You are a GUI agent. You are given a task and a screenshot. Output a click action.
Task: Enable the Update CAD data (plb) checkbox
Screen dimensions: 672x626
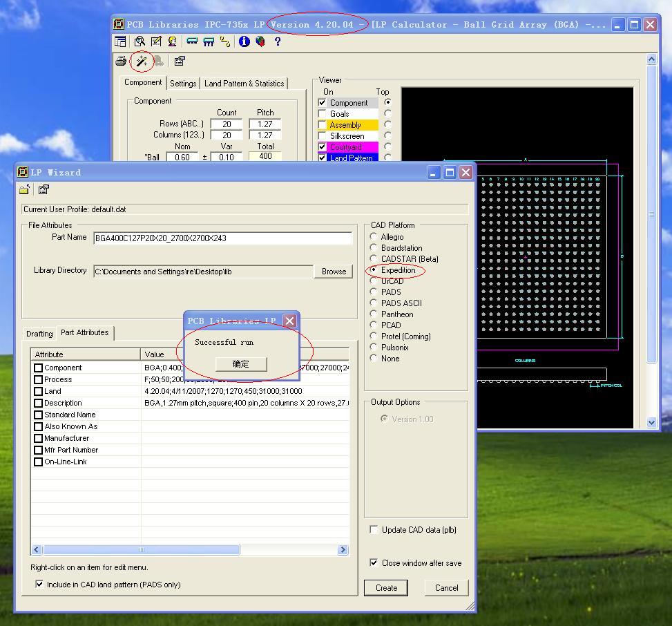[374, 530]
